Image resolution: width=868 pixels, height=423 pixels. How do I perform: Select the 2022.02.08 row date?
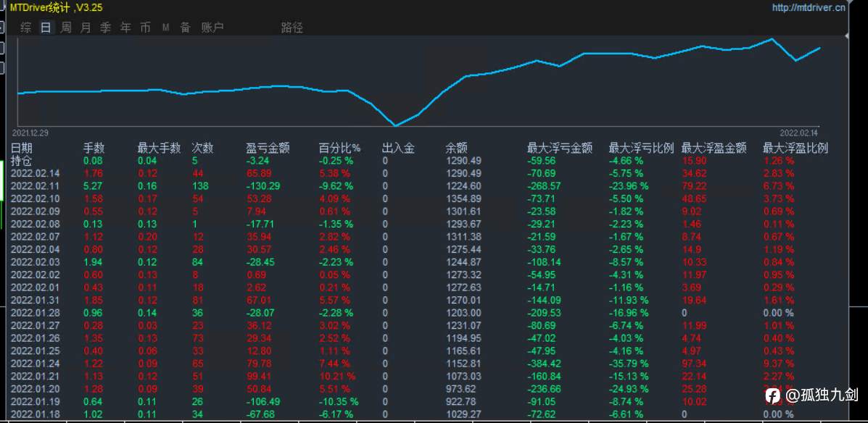34,224
